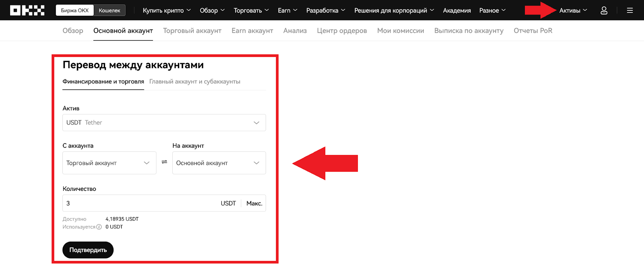Click the OKX logo
The height and width of the screenshot is (269, 644).
click(x=27, y=10)
